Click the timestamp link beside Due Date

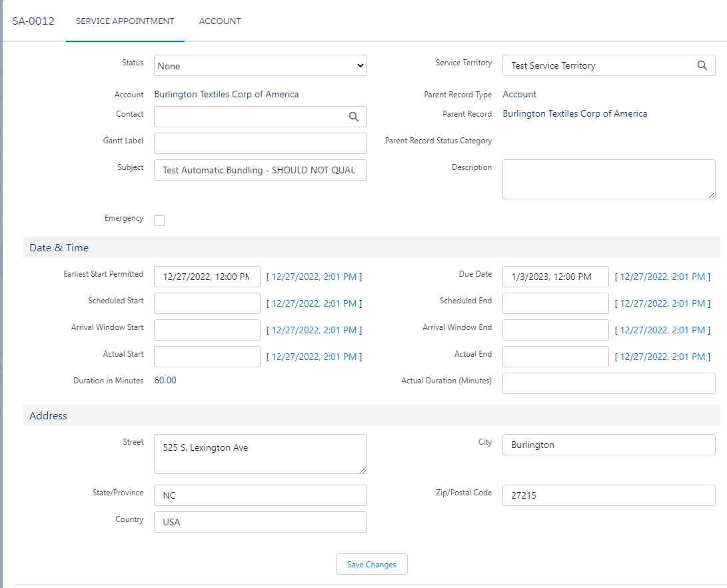[663, 276]
